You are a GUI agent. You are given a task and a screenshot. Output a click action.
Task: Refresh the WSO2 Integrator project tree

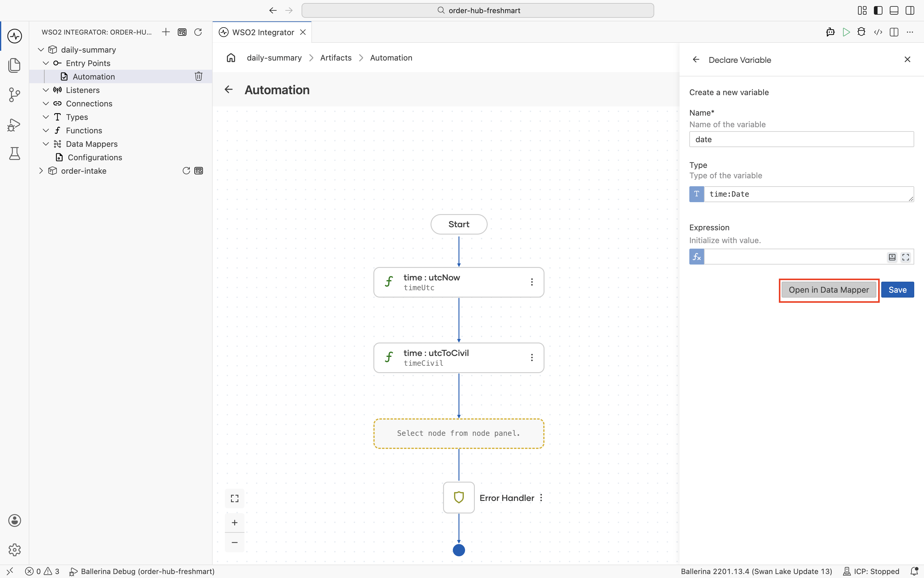pyautogui.click(x=198, y=32)
